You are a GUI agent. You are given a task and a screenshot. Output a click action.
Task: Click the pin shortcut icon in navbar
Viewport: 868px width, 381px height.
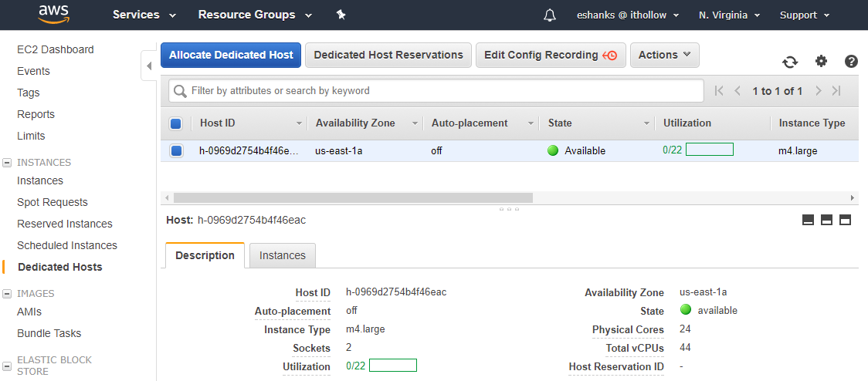[341, 15]
